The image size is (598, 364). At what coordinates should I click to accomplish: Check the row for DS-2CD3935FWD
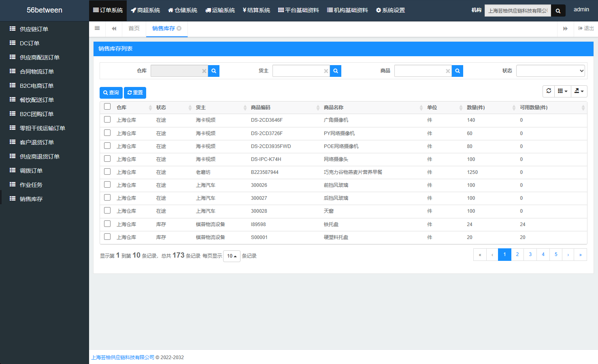tap(107, 146)
